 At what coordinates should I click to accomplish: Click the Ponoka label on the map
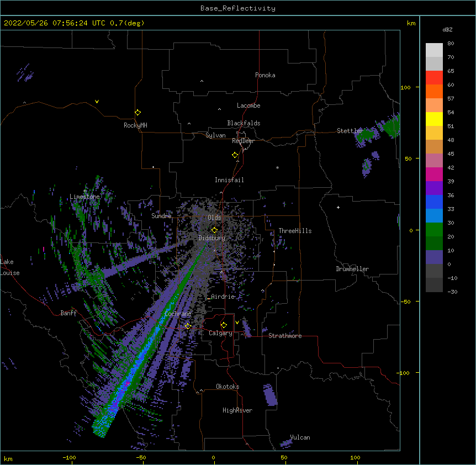pyautogui.click(x=265, y=75)
